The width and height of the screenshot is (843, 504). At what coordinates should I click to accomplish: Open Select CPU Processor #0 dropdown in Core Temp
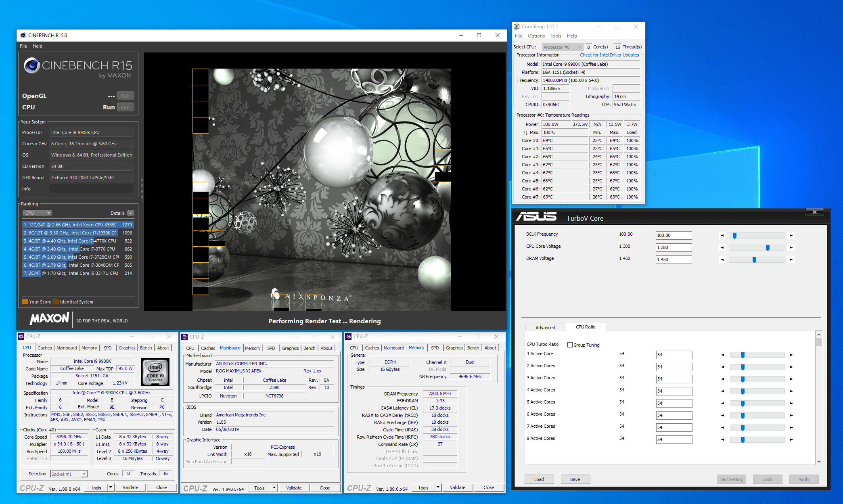tap(562, 47)
